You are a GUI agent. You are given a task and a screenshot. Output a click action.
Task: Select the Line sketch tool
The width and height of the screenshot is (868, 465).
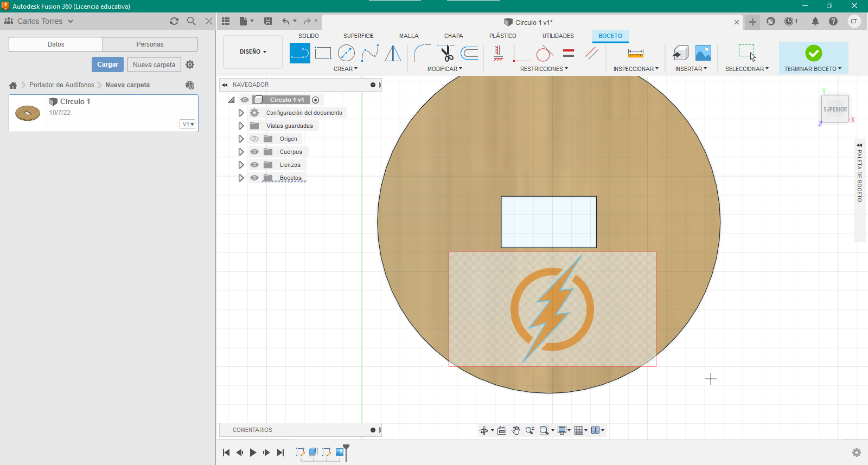pos(299,53)
